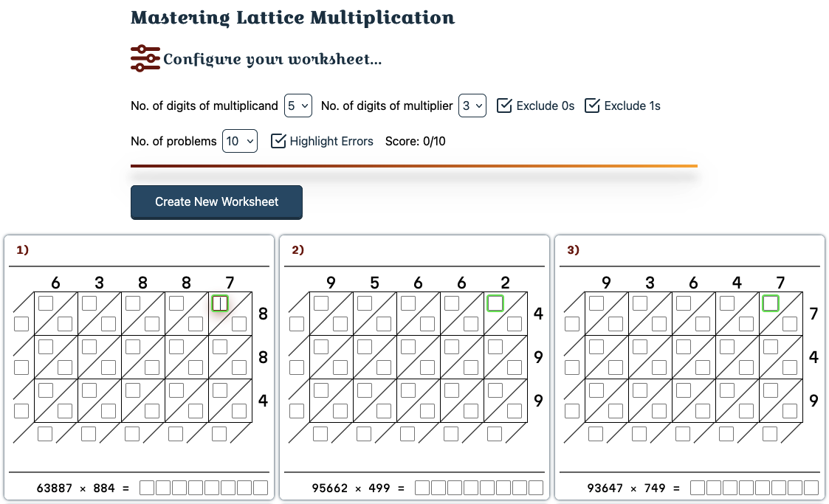Open the multiplicand digits dropdown
829x504 pixels.
click(298, 106)
